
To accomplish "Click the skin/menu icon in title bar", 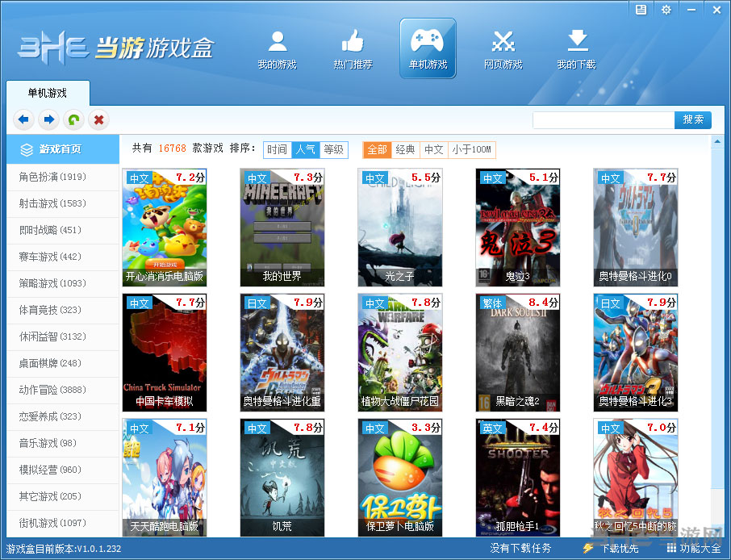I will [641, 10].
